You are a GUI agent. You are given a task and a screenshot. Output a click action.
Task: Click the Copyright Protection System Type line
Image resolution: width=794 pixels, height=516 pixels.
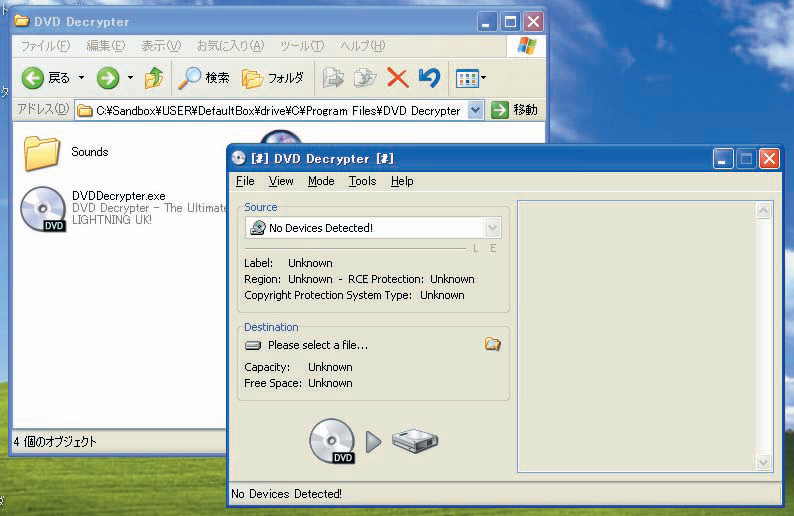[x=354, y=295]
